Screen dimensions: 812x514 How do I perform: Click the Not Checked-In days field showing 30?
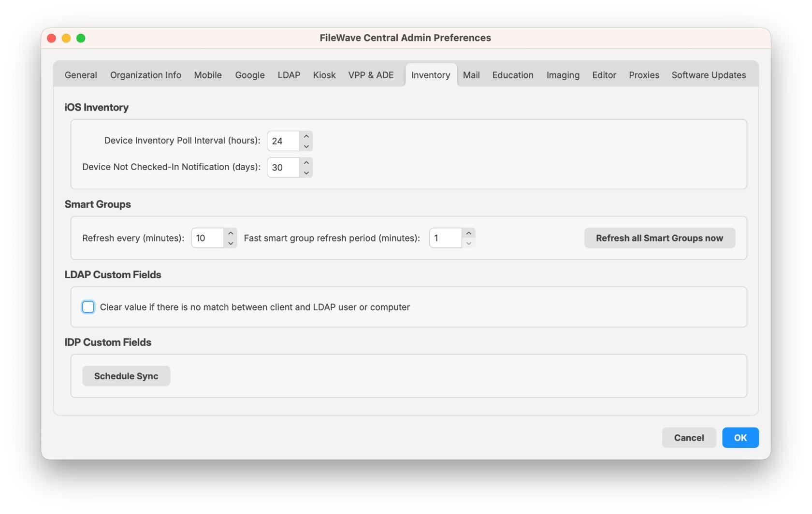tap(283, 168)
